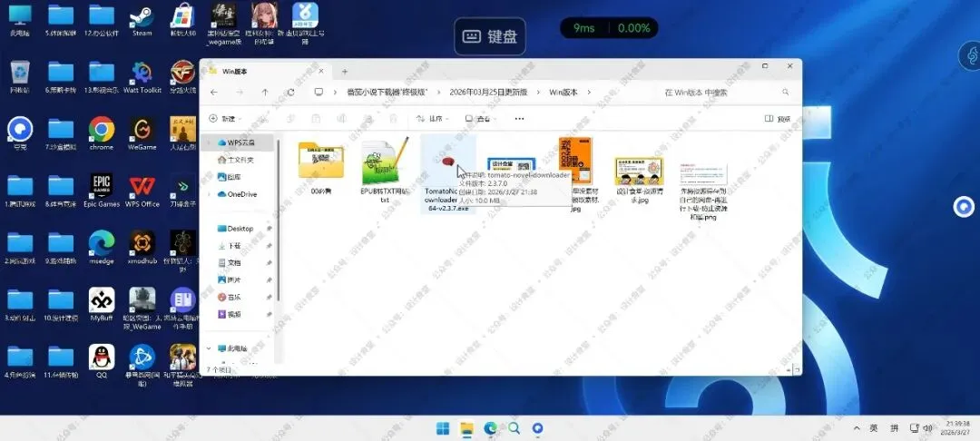Select the Recycle Bin on the desktop

pyautogui.click(x=20, y=76)
